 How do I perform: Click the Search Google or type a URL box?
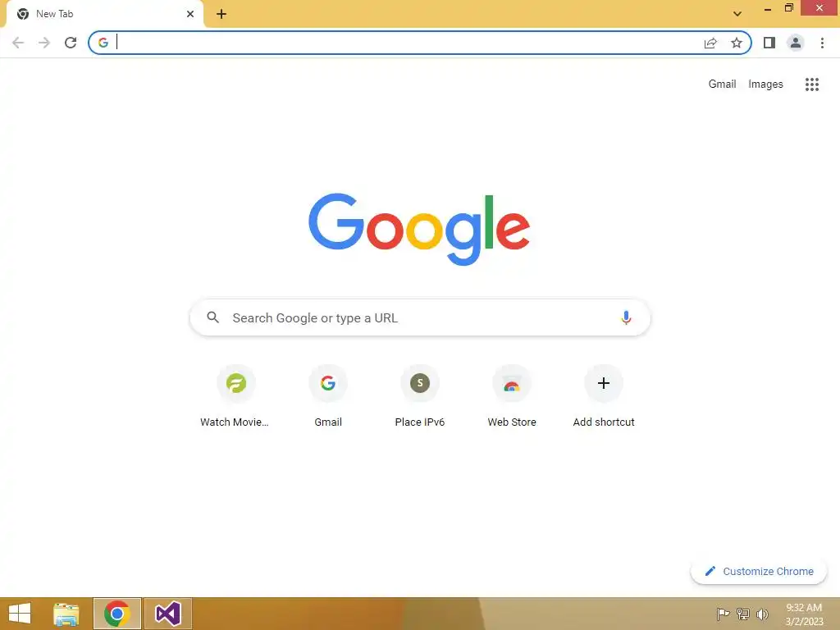[420, 317]
